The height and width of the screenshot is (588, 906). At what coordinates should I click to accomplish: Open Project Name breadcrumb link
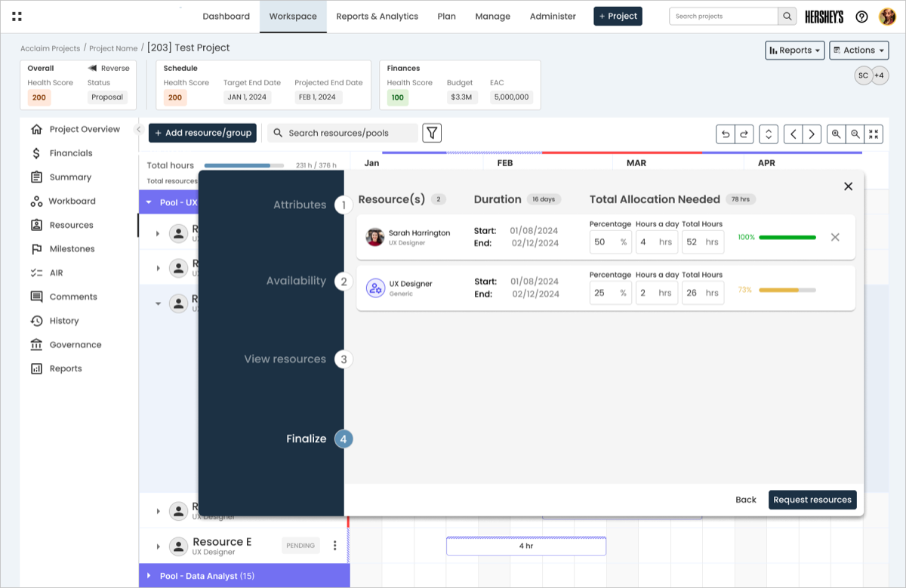[113, 48]
